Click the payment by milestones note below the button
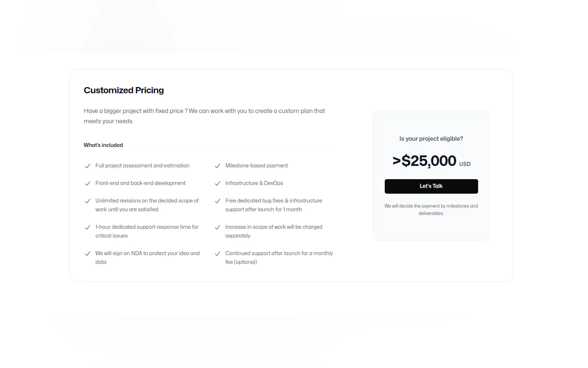 [431, 209]
